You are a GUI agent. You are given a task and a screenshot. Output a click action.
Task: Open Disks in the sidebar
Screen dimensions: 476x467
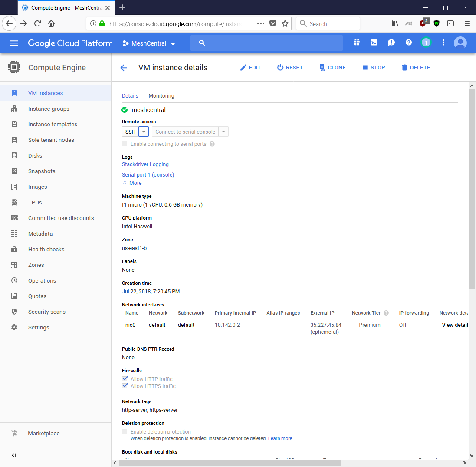point(56,155)
